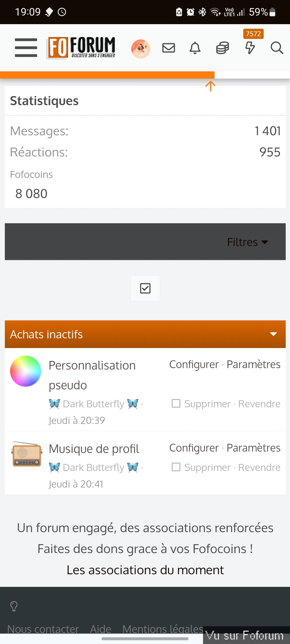Tap the lightbulb style icon in footer

pos(14,606)
